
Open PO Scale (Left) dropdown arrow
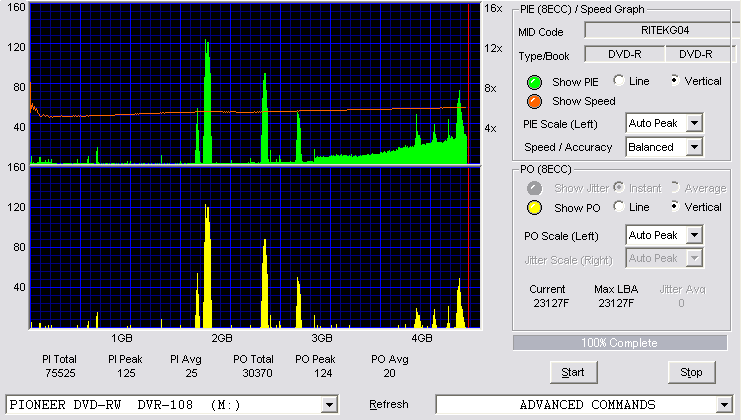click(x=694, y=235)
